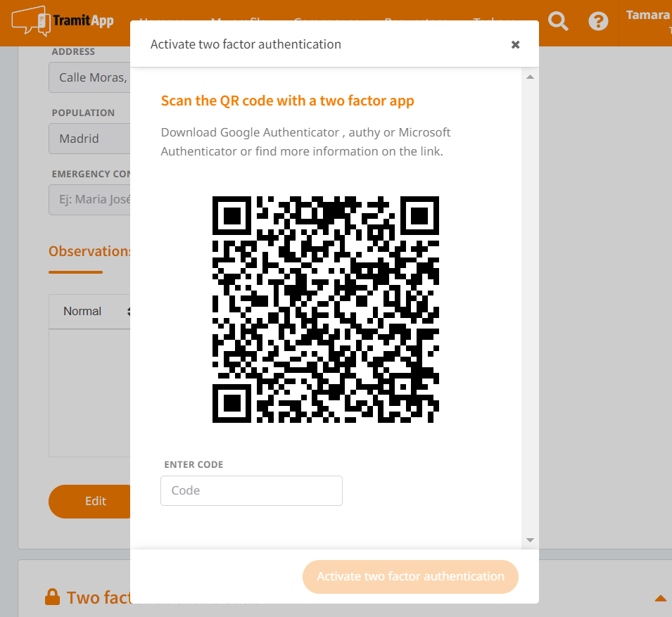The height and width of the screenshot is (617, 672).
Task: Open search with the magnifying glass icon
Action: (x=558, y=22)
